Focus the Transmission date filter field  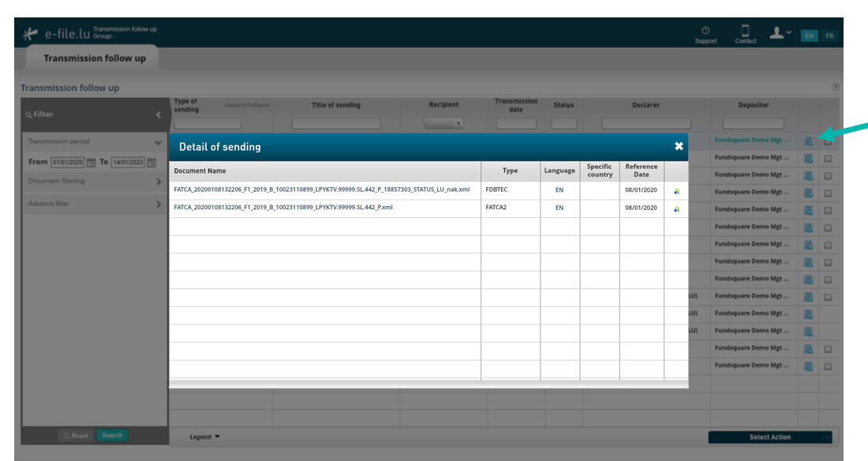pyautogui.click(x=516, y=124)
